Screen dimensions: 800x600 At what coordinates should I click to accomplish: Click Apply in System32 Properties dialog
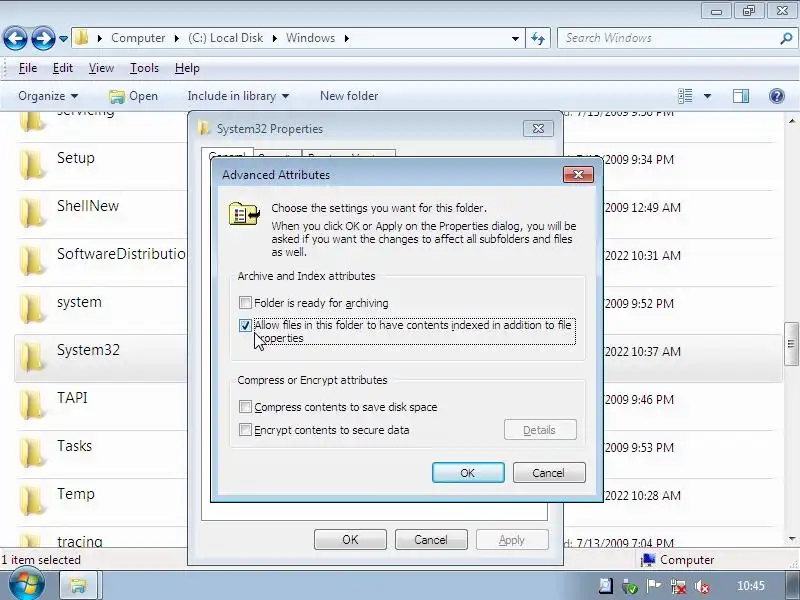[512, 540]
